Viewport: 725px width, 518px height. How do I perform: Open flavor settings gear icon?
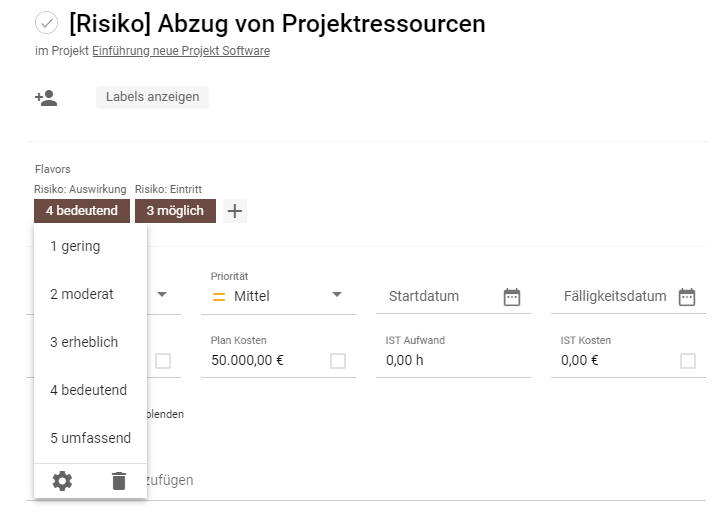pos(62,481)
